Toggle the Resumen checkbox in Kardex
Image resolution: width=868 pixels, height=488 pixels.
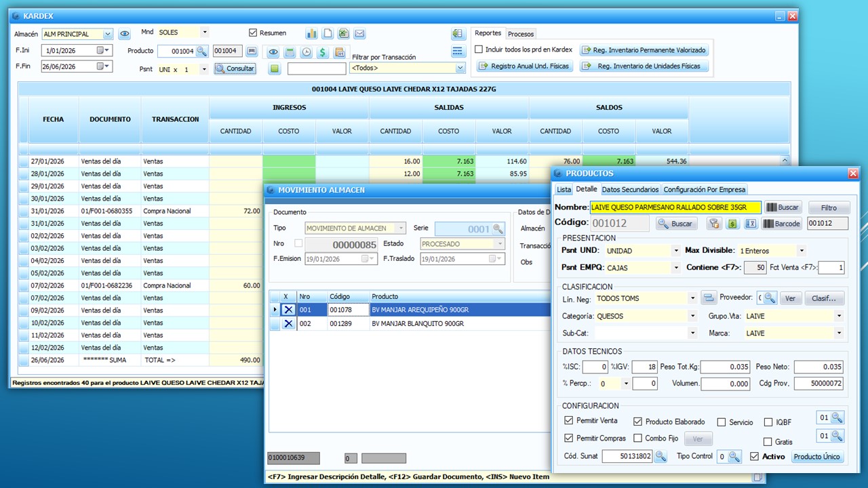click(x=253, y=33)
